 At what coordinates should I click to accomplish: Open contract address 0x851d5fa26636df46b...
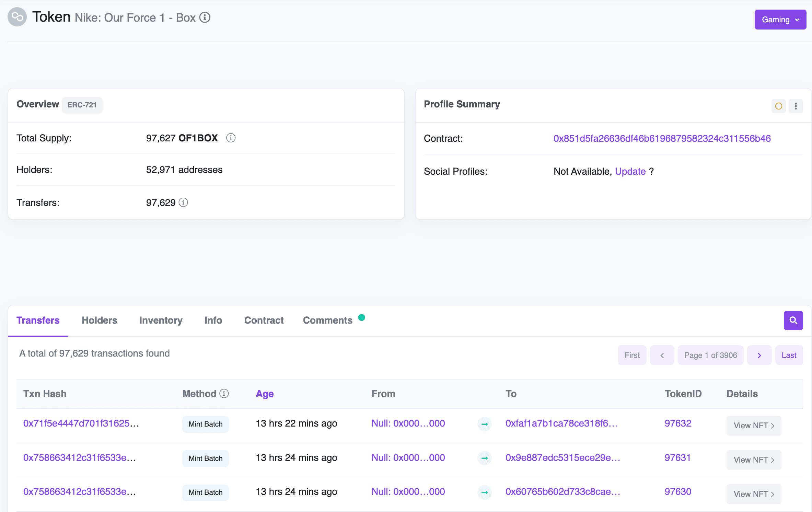coord(662,138)
